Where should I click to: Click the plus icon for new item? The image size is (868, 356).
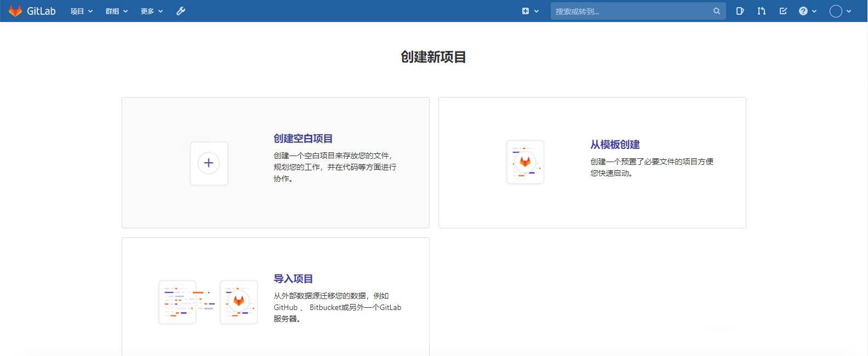pos(526,11)
